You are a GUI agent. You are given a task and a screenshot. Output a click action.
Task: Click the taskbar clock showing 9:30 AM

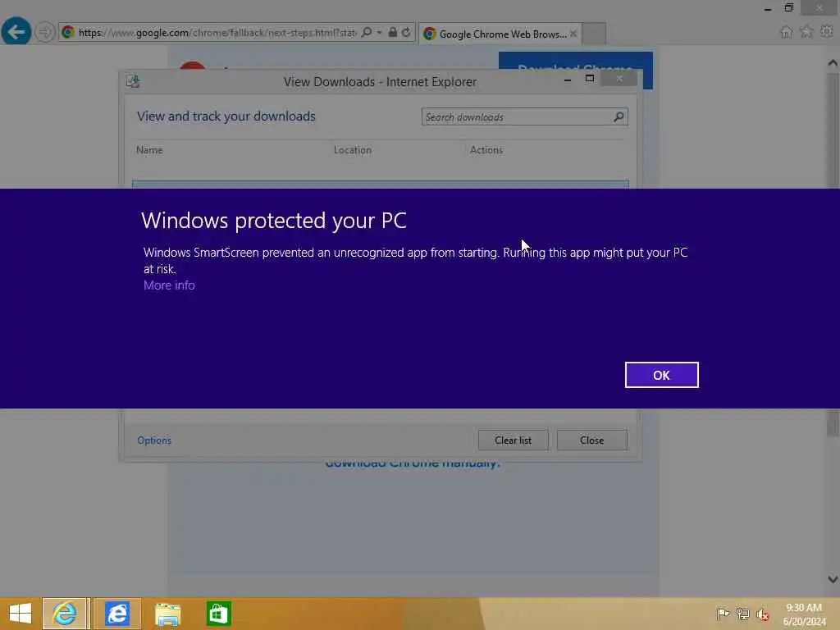pos(804,614)
